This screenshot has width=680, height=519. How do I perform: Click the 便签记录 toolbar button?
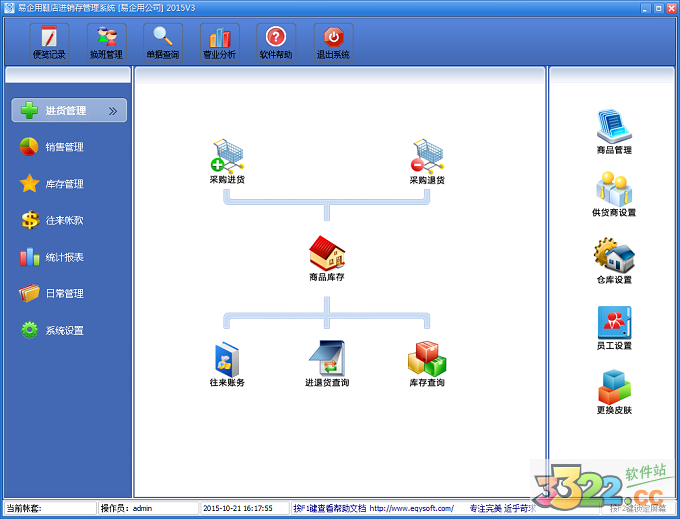tap(49, 42)
